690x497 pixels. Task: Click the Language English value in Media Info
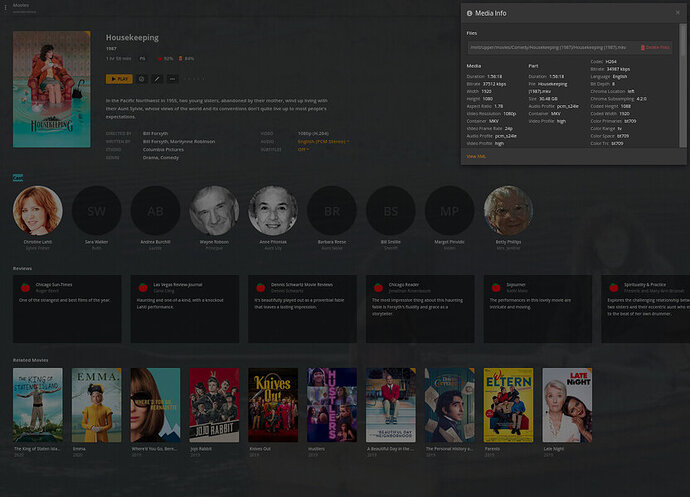pyautogui.click(x=620, y=76)
